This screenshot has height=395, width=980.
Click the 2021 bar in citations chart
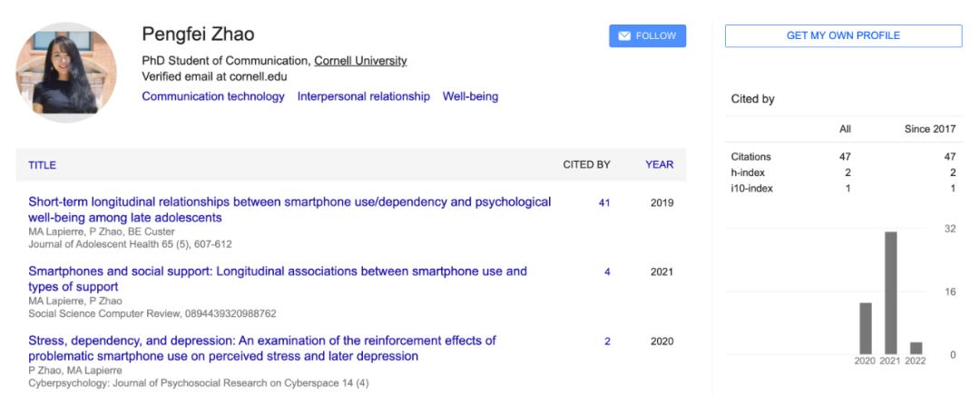pos(891,292)
